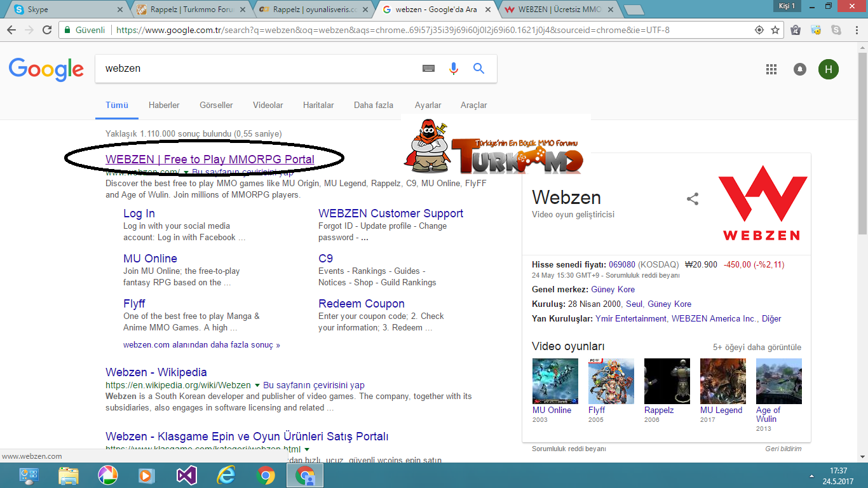
Task: Open the Daha fazla menu
Action: [x=374, y=105]
